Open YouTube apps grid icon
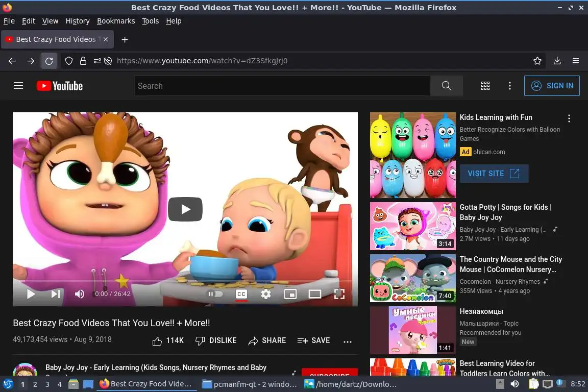The height and width of the screenshot is (392, 588). [485, 86]
